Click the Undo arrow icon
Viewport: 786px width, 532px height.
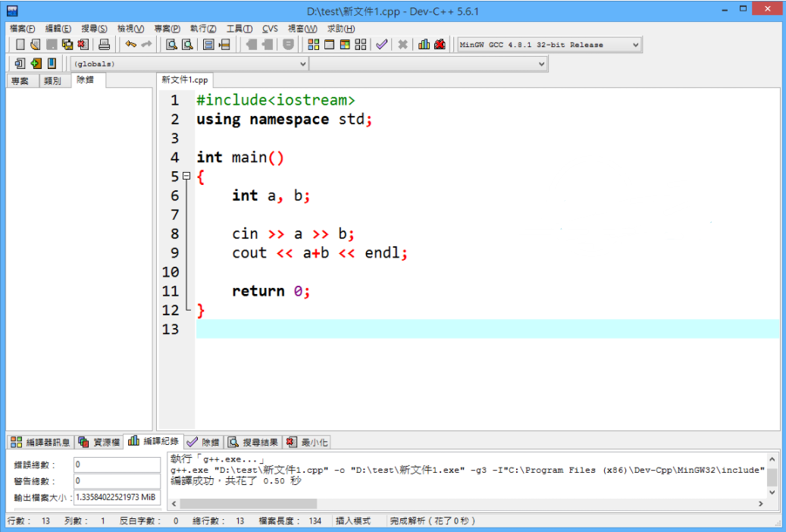tap(130, 45)
